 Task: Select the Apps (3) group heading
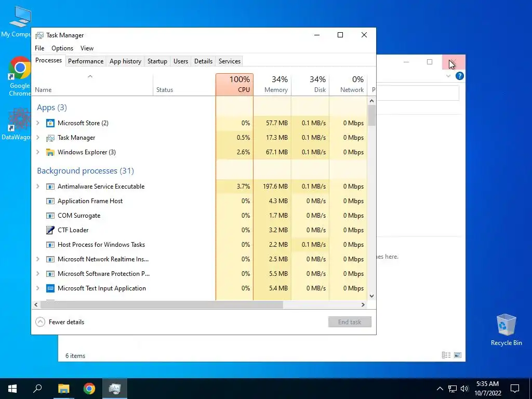point(52,108)
